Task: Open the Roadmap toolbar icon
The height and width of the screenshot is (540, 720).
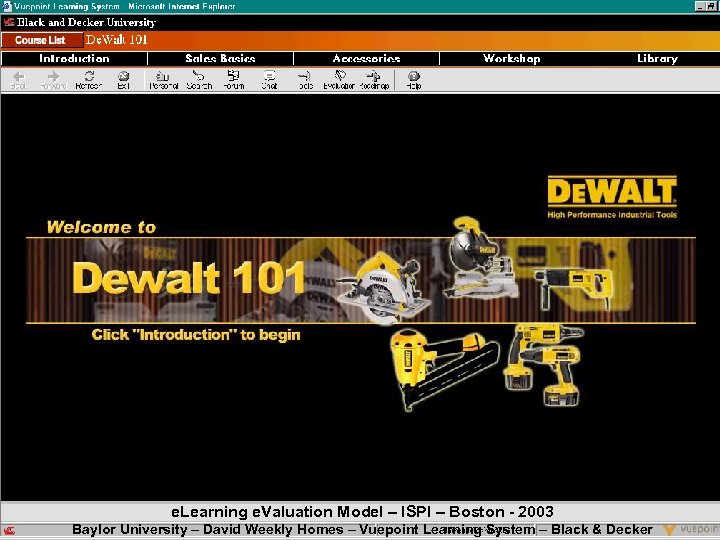Action: [x=374, y=79]
